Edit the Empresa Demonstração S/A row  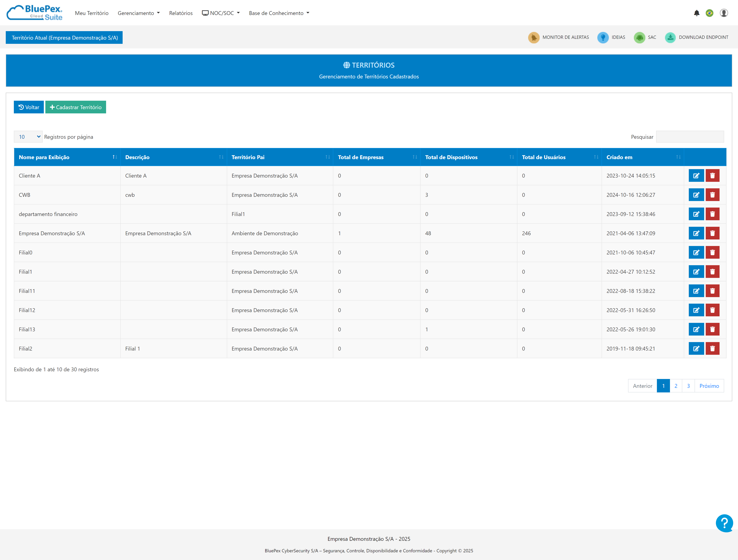[696, 233]
